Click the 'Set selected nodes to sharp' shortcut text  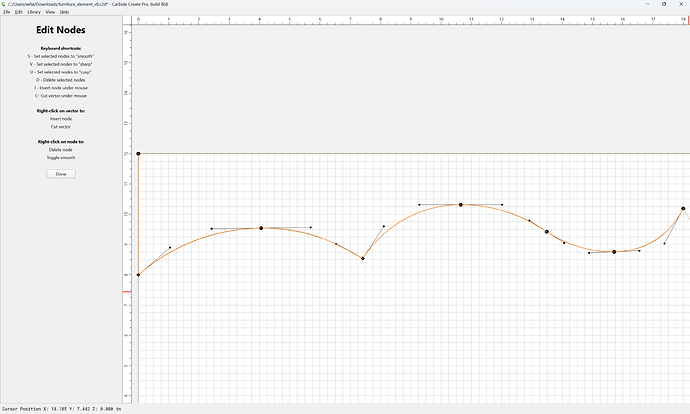pos(61,64)
